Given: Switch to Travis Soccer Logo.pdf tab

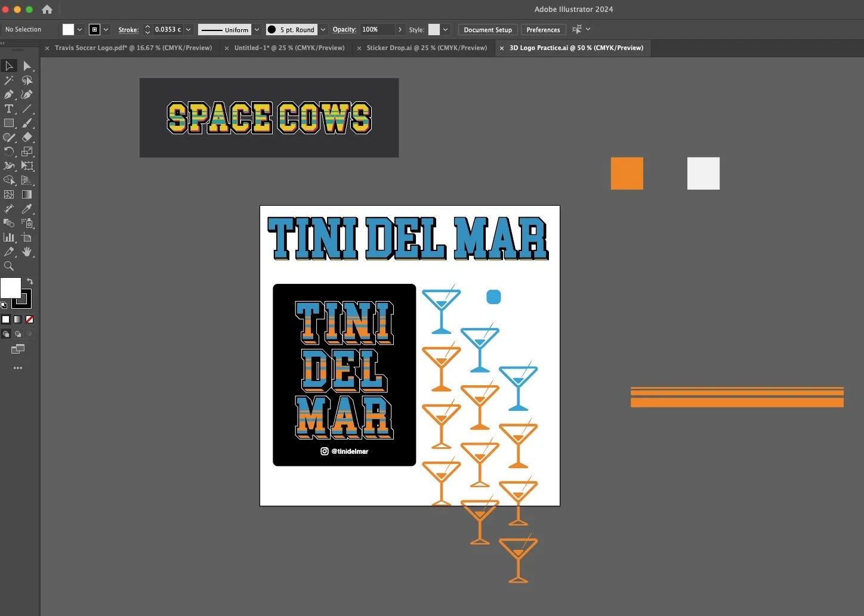Looking at the screenshot, I should pyautogui.click(x=133, y=48).
